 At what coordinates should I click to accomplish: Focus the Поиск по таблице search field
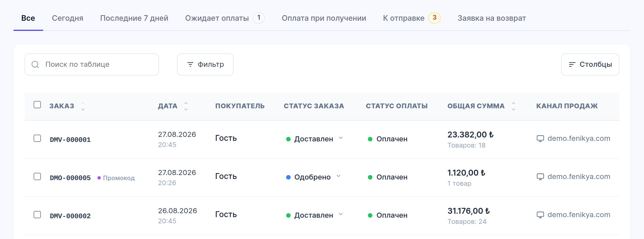pyautogui.click(x=92, y=65)
